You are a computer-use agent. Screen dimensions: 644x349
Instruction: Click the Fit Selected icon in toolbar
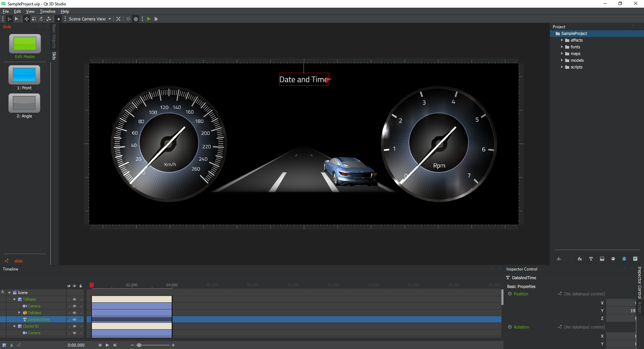(118, 19)
